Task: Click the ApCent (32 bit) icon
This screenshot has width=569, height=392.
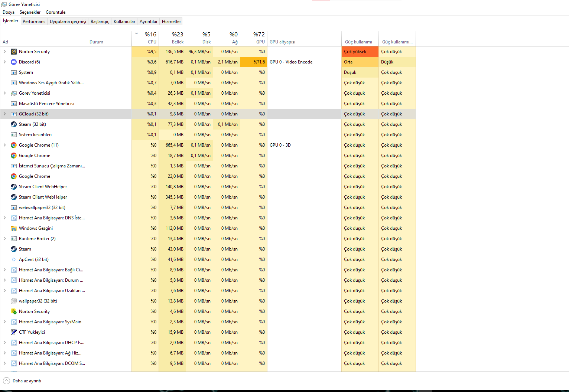Action: click(14, 259)
